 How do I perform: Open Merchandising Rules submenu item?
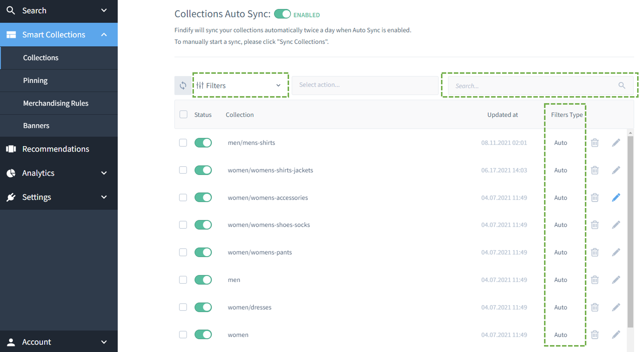59,103
